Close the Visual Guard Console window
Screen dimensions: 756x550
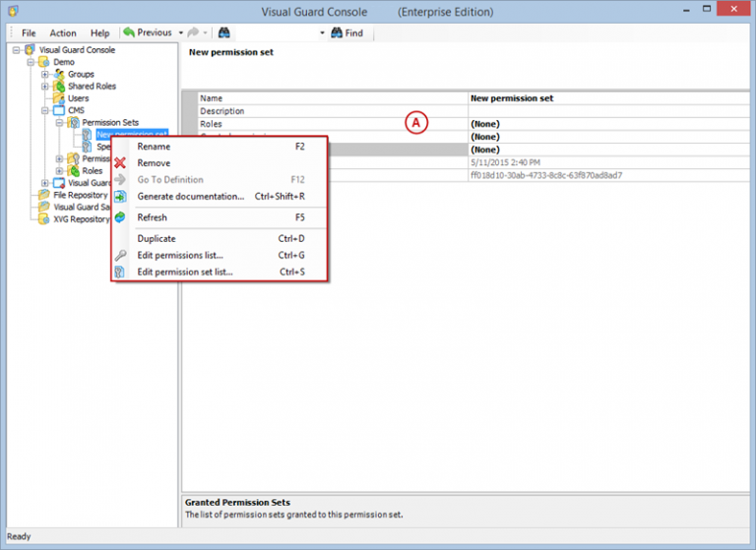733,9
